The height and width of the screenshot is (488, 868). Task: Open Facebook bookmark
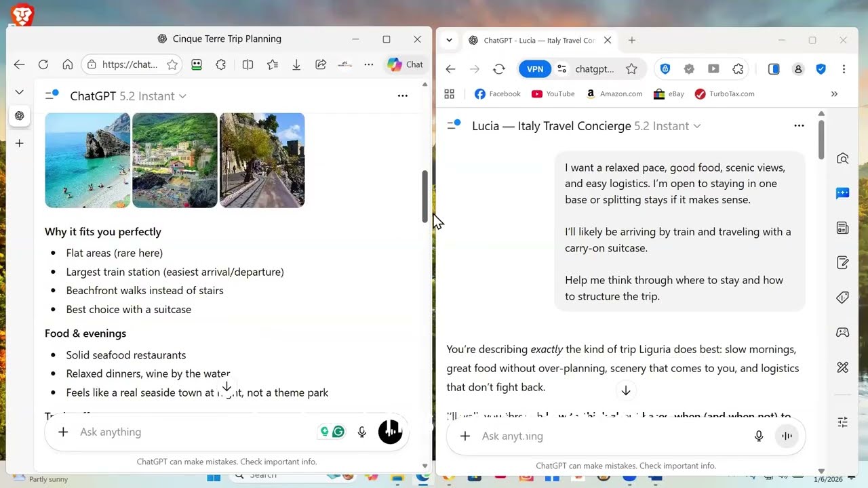tap(498, 94)
